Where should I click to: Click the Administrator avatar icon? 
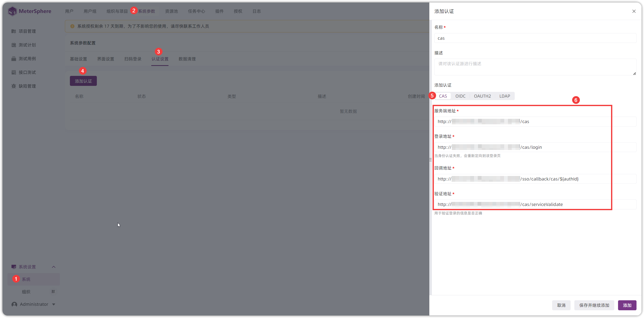(x=14, y=304)
